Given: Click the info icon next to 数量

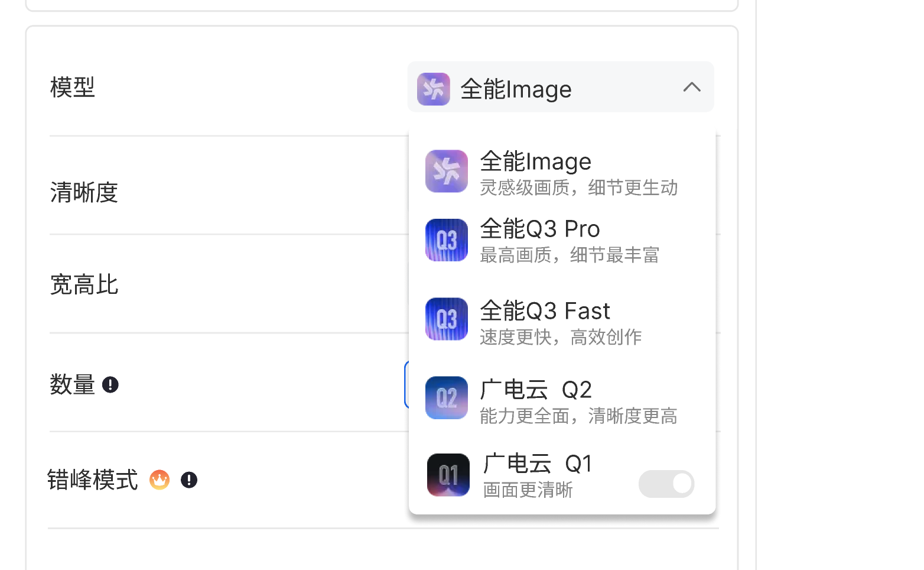Looking at the screenshot, I should pos(110,385).
